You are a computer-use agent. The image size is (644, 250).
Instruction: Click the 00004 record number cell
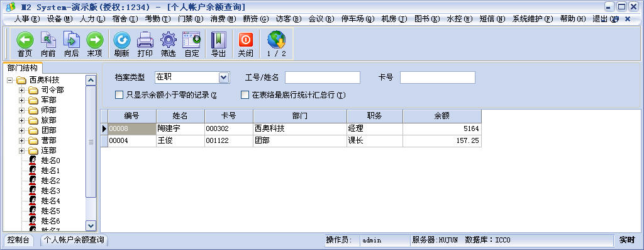tap(132, 140)
